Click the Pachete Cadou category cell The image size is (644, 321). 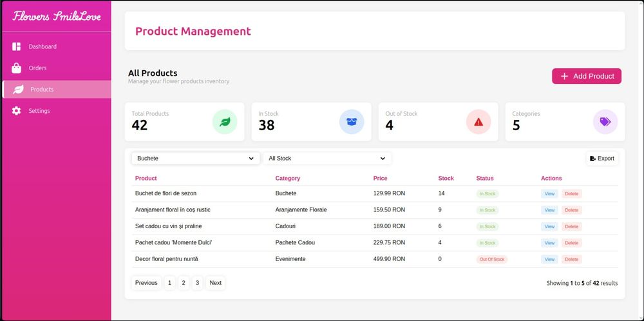295,242
